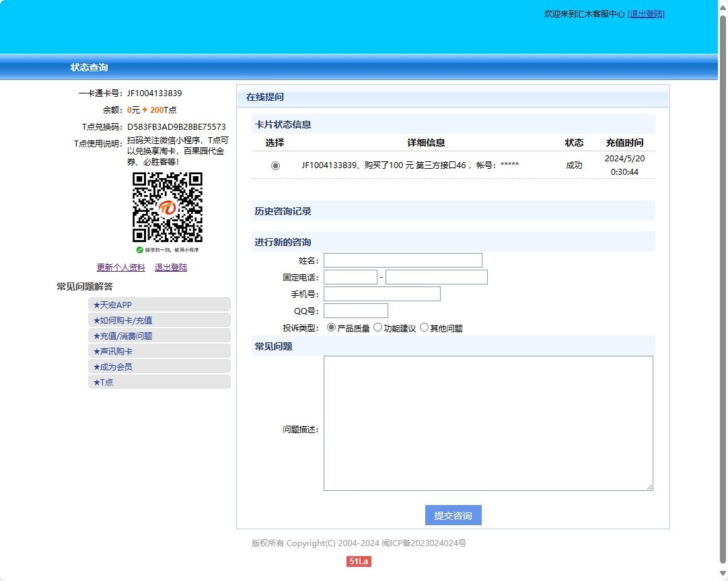Open ★天宏APP FAQ item
The width and height of the screenshot is (728, 581).
[159, 305]
